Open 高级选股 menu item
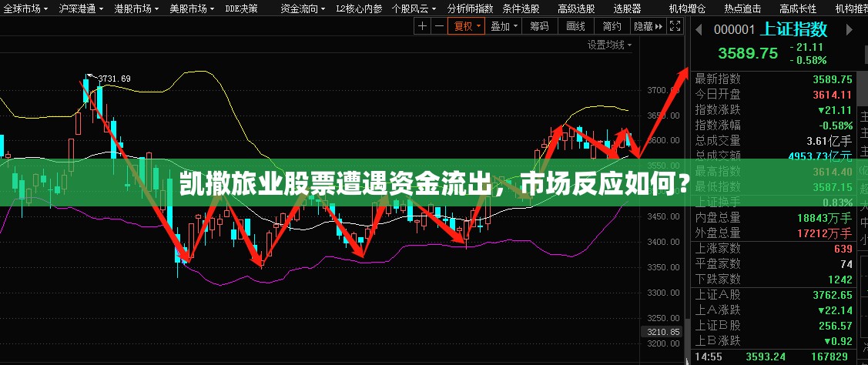This screenshot has width=868, height=365. pyautogui.click(x=576, y=8)
